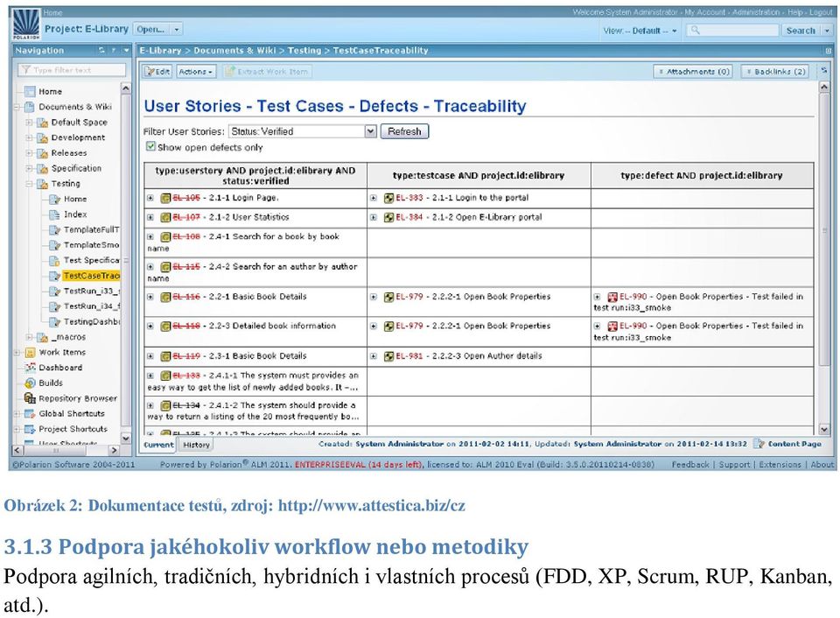Open the Actions dropdown menu
The image size is (840, 618).
click(195, 71)
